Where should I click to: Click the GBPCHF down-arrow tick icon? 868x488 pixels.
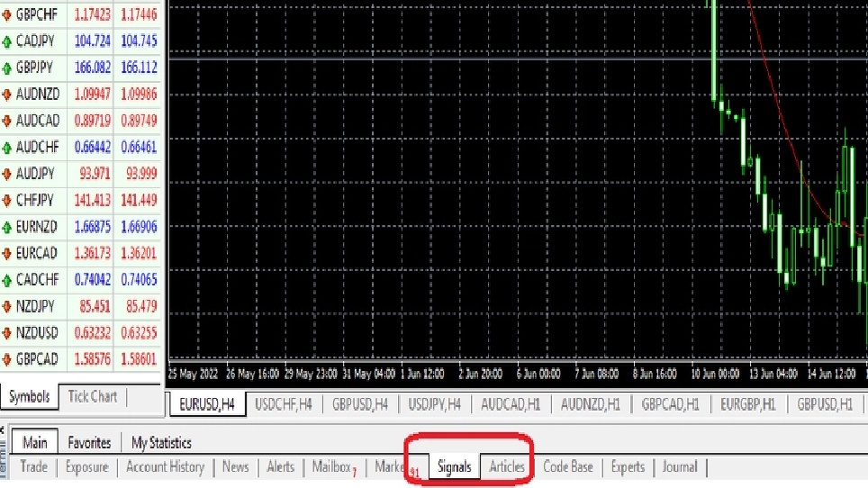click(x=6, y=15)
